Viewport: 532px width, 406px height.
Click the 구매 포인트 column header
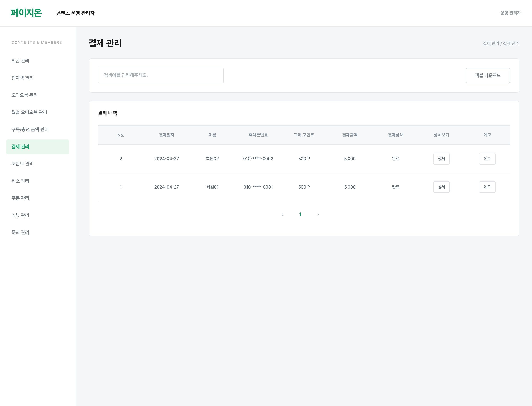click(x=304, y=135)
